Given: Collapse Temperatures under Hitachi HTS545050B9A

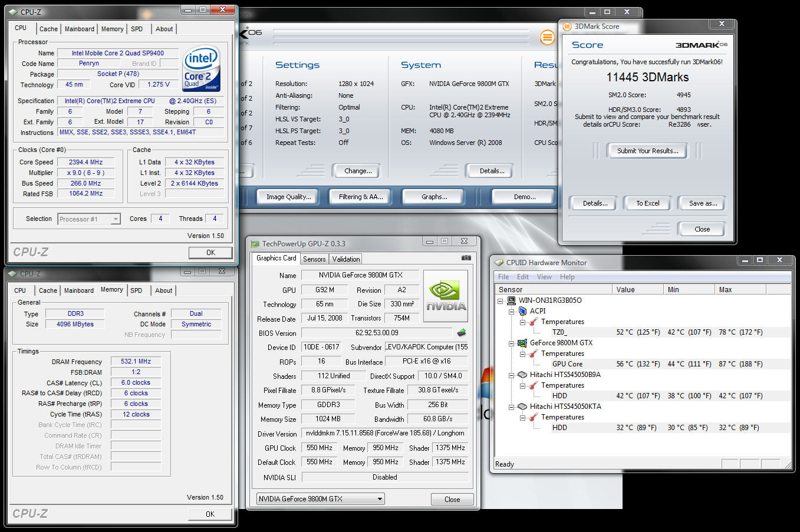Looking at the screenshot, I should coord(522,386).
